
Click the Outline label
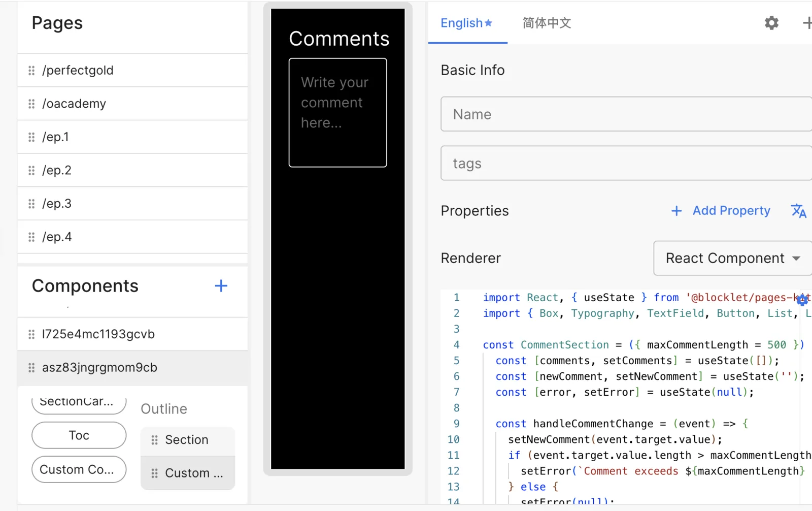click(164, 409)
